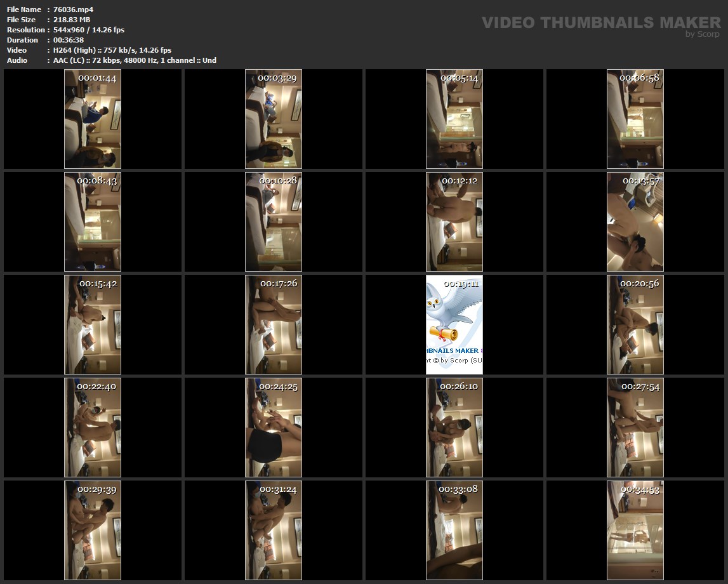Select the 00:31:24 thumbnail frame
The height and width of the screenshot is (584, 728).
274,530
